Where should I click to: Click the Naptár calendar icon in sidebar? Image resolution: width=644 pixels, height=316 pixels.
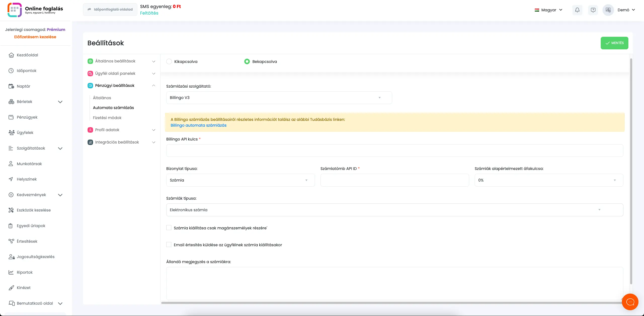[11, 86]
